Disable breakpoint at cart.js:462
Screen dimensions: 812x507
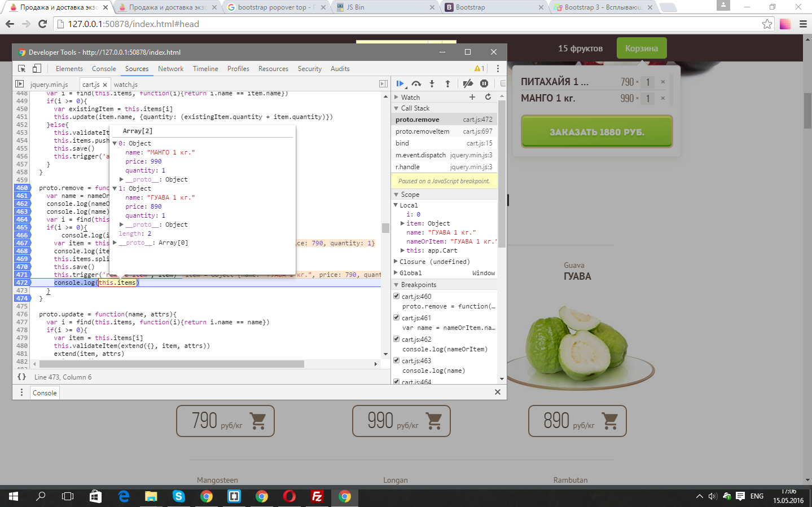pyautogui.click(x=396, y=339)
